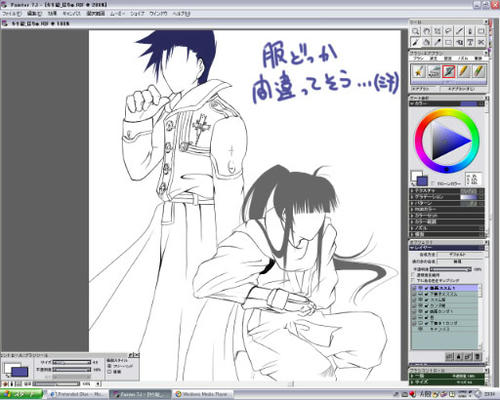The height and width of the screenshot is (400, 500).
Task: Click the trash icon below layer list
Action: [477, 357]
